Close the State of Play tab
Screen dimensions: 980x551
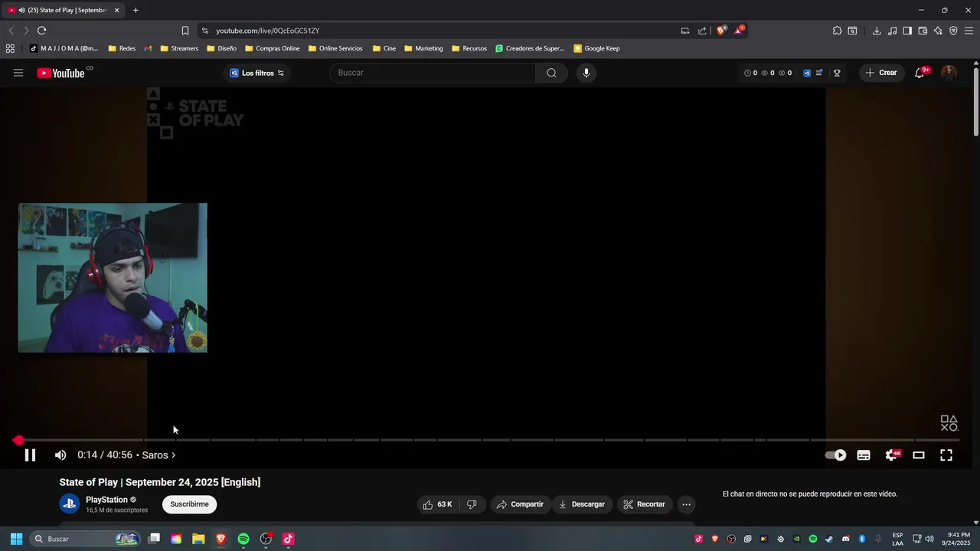pyautogui.click(x=117, y=10)
